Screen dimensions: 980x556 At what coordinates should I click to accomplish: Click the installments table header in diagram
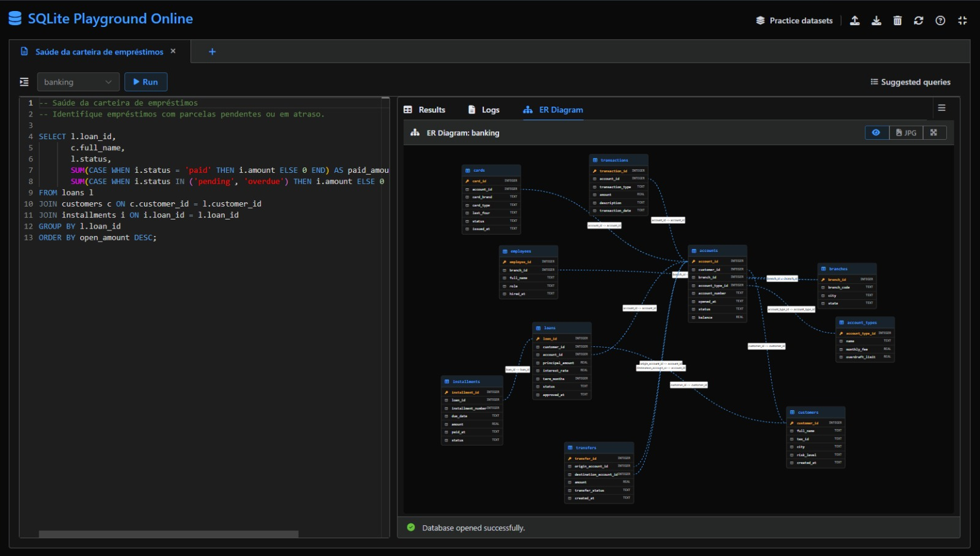(x=472, y=381)
